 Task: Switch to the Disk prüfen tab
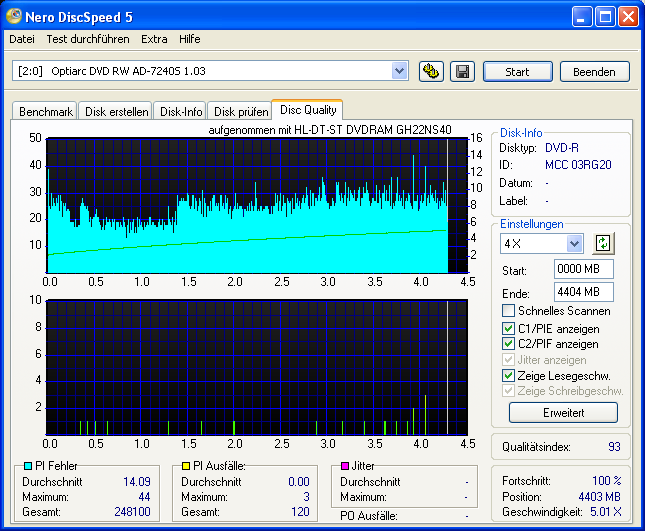[x=241, y=111]
